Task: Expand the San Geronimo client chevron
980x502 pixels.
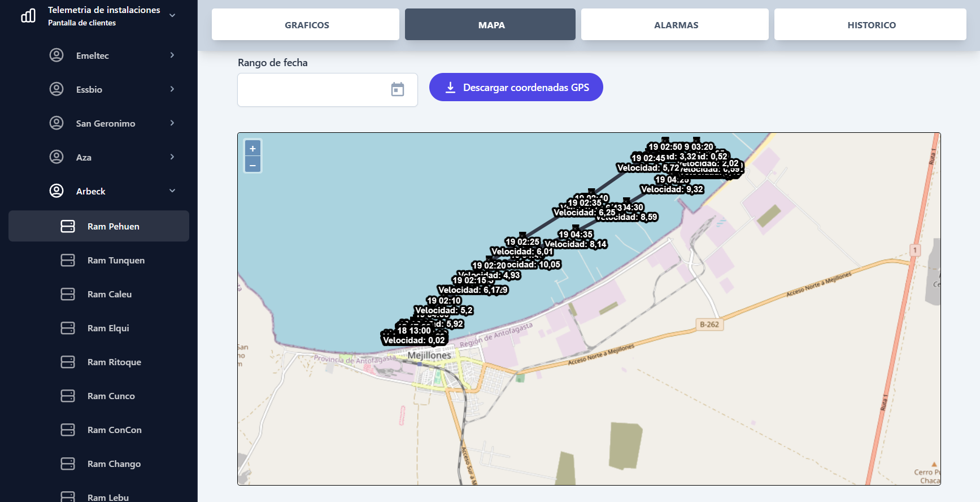Action: click(172, 123)
